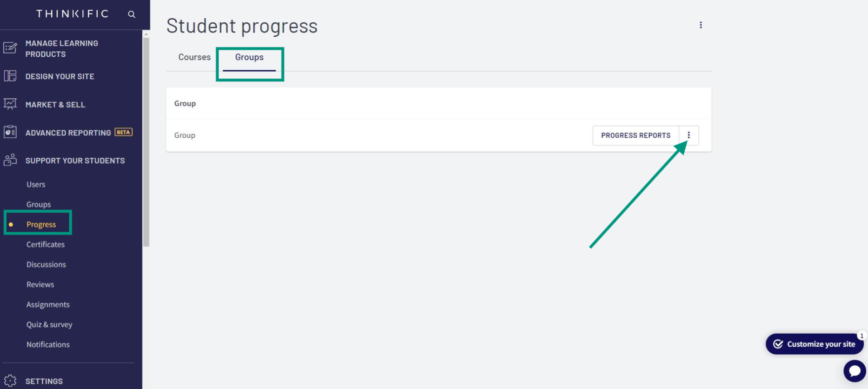Click Manage Learning Products pencil icon
The image size is (868, 389).
(x=10, y=48)
